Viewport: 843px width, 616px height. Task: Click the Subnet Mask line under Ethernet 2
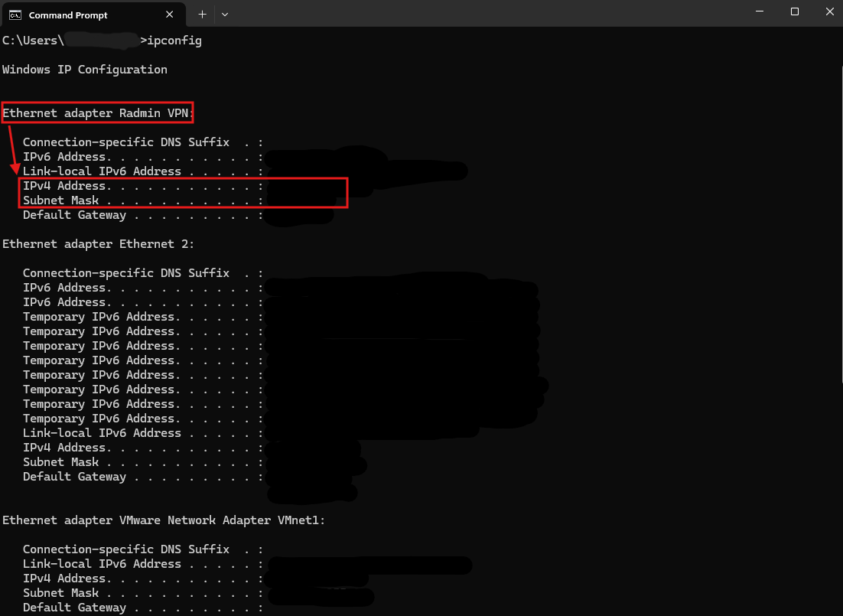[x=143, y=462]
